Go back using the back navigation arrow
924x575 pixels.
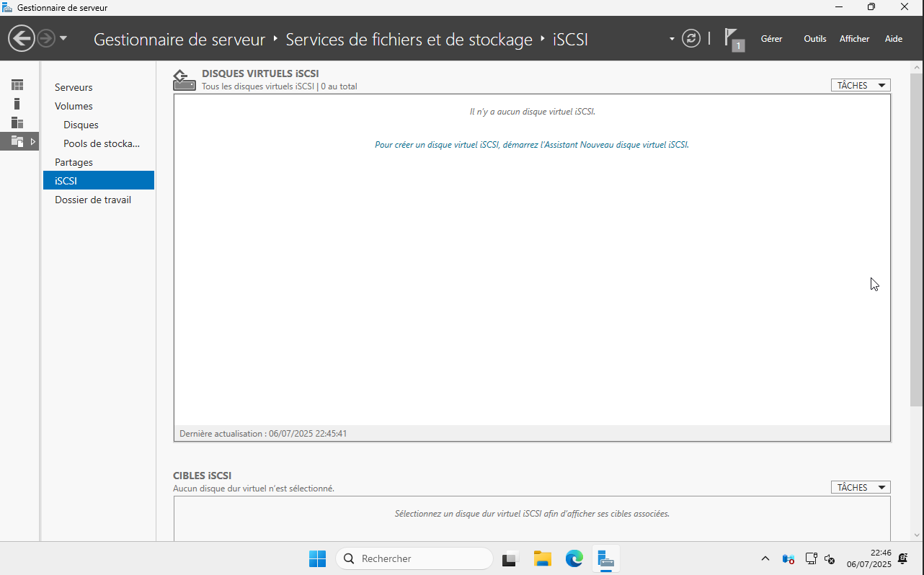click(21, 37)
